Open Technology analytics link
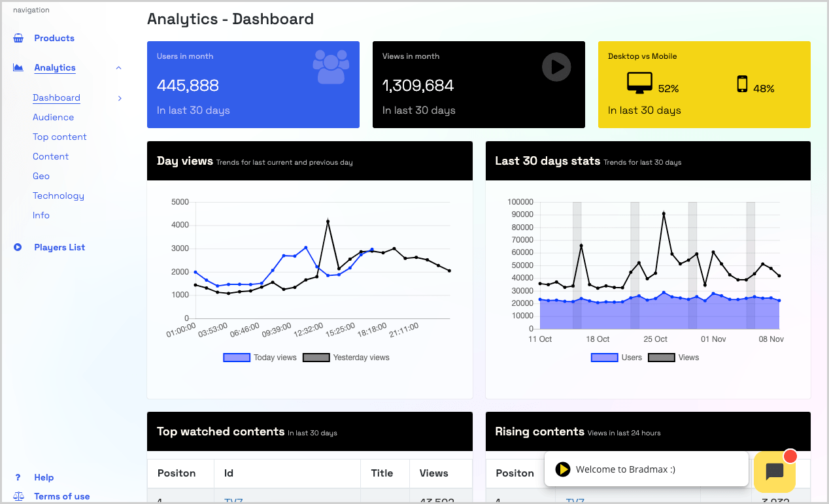 (x=58, y=195)
